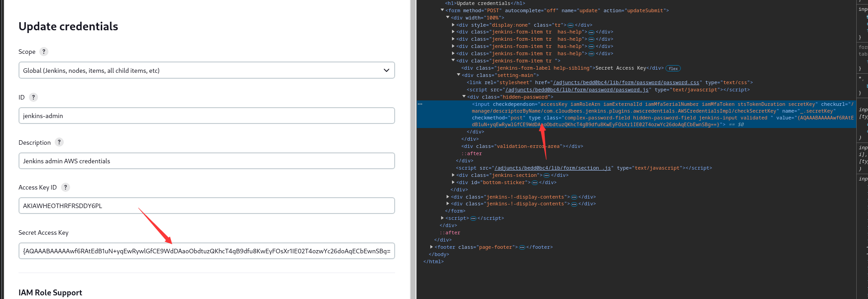868x299 pixels.
Task: Open the password.js script link
Action: [577, 90]
